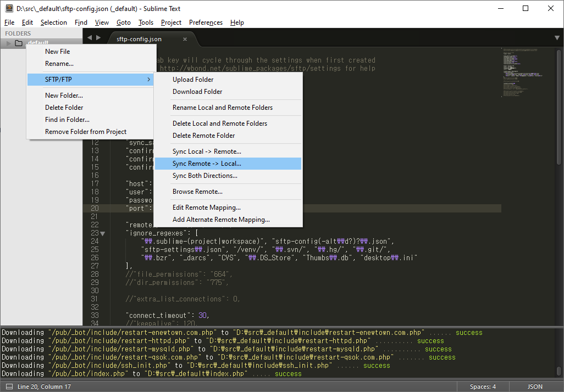Select New File from context menu
Viewport: 564px width, 392px height.
pyautogui.click(x=58, y=52)
